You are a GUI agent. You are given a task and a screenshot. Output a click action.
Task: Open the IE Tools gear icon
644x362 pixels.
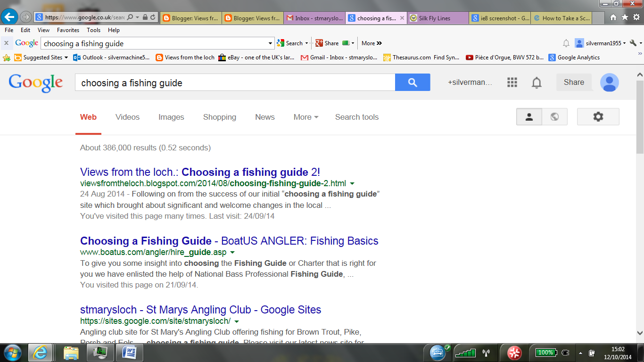pos(636,17)
